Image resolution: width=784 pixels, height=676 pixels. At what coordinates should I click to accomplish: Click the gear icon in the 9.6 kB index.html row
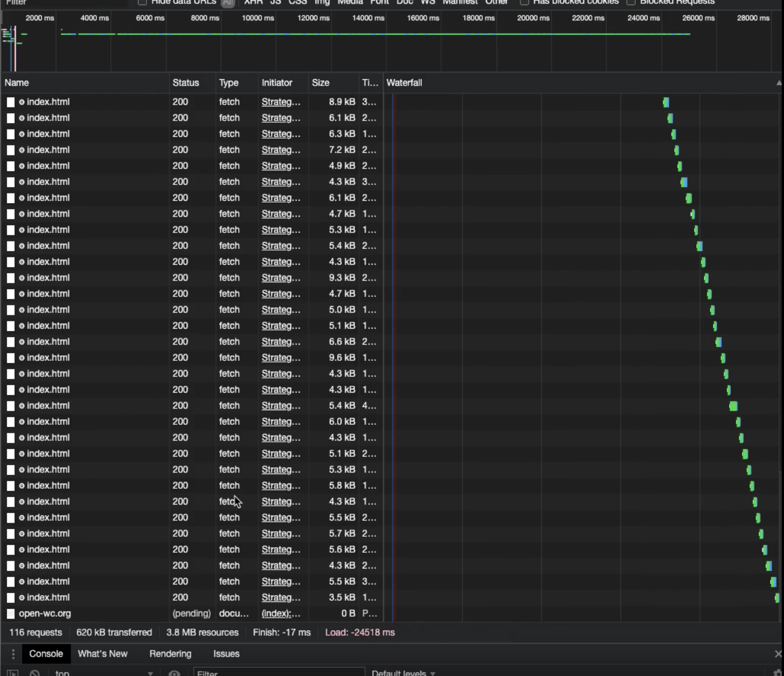point(22,358)
